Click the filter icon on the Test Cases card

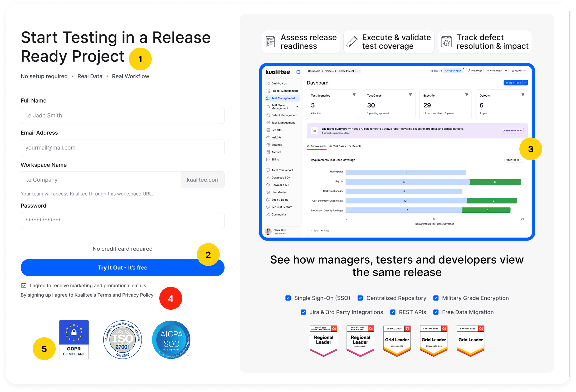click(410, 95)
